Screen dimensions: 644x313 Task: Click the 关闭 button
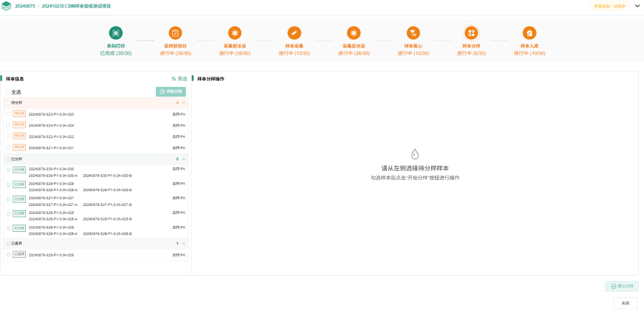click(x=625, y=303)
